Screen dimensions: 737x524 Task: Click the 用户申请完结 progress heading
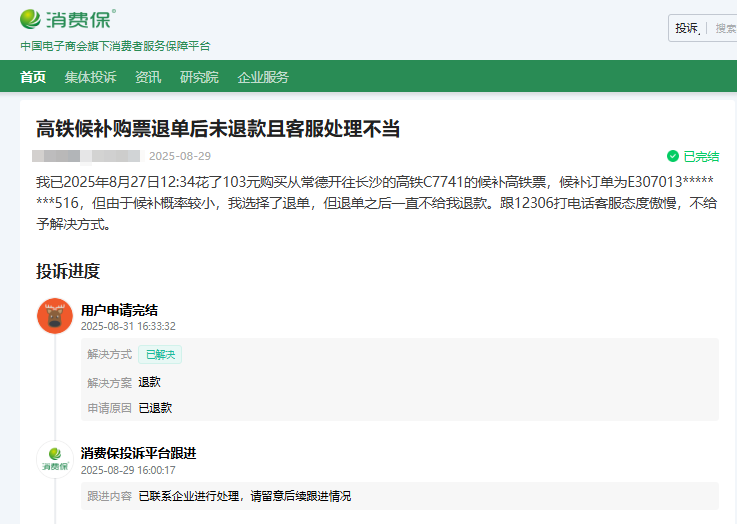pyautogui.click(x=119, y=310)
